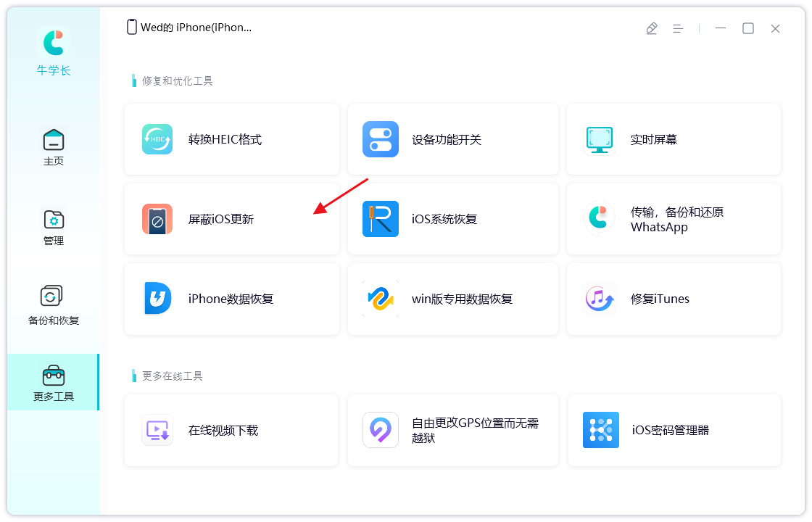This screenshot has height=522, width=812.
Task: Launch iPhone数据恢复 recovery tool
Action: click(231, 299)
